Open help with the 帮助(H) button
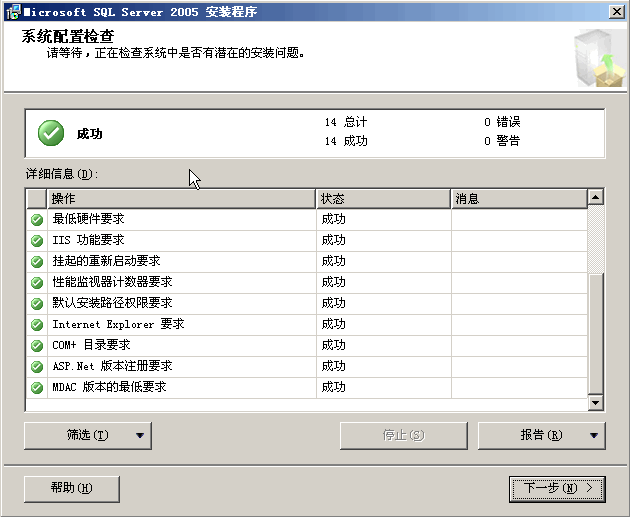The image size is (630, 517). point(72,489)
